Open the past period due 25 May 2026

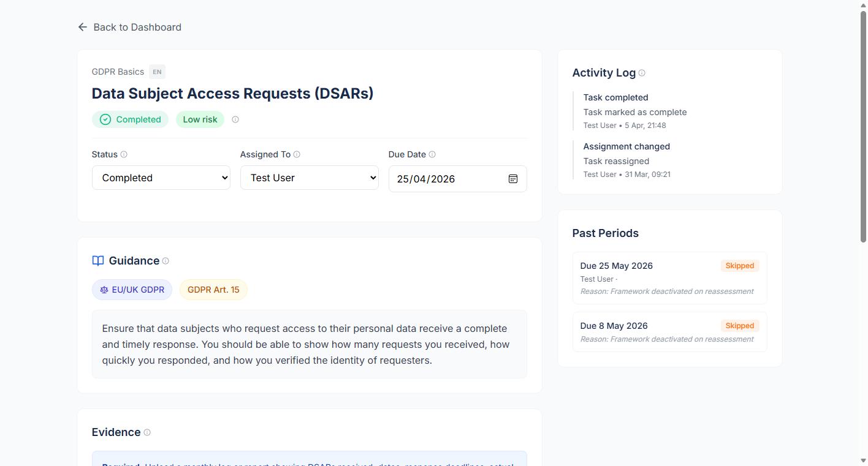pos(669,278)
